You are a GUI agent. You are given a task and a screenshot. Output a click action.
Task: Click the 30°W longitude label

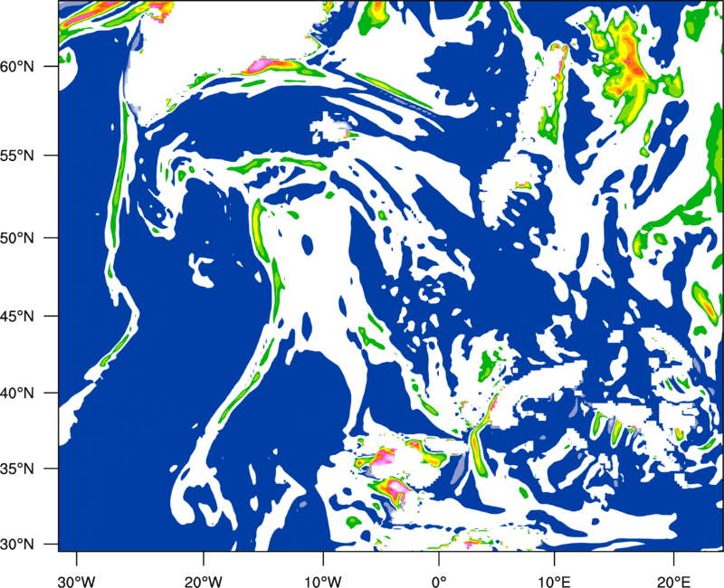[x=76, y=581]
